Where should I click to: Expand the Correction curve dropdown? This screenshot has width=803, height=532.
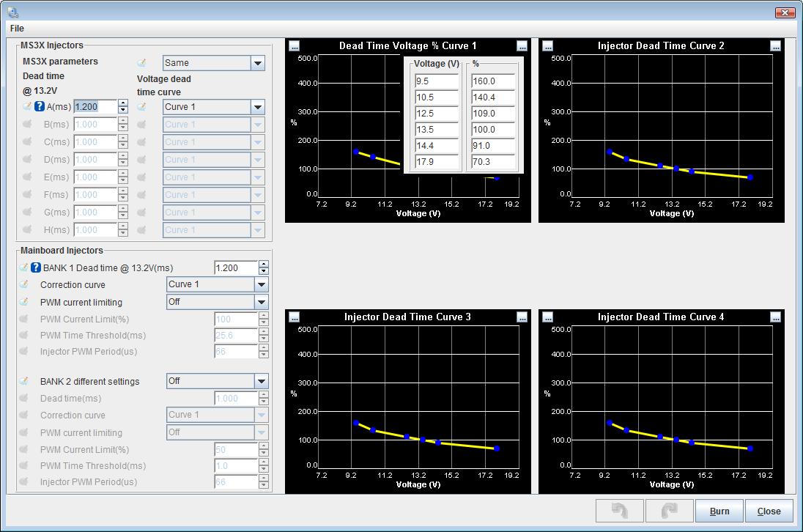tap(262, 284)
